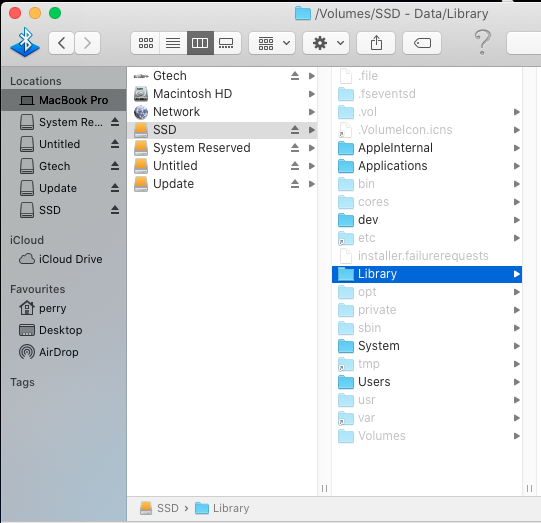Select the bin folder

click(x=427, y=184)
